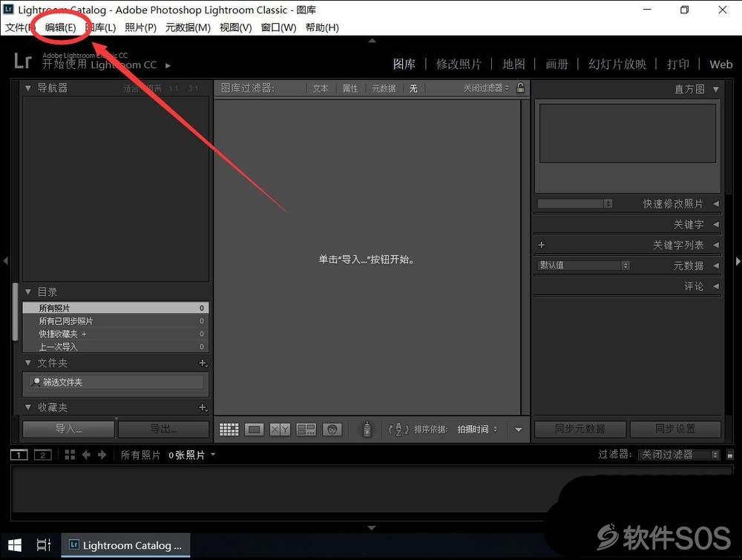Open the filter bar 关闭过滤器 preset menu
Screen dimensions: 742x560
[486, 88]
